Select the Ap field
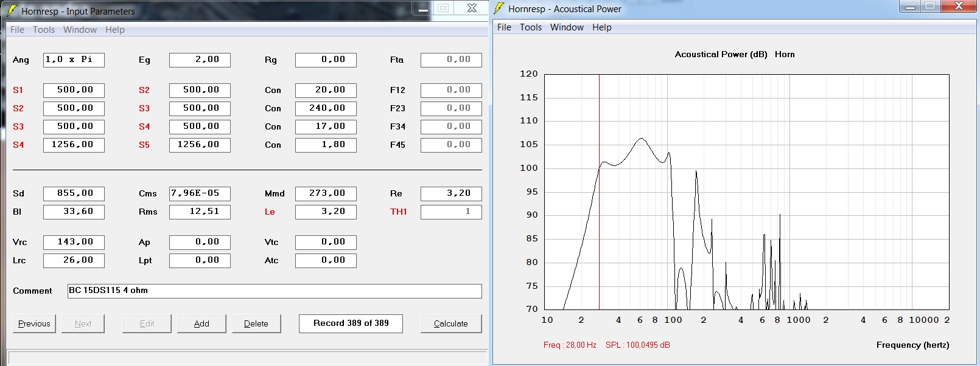 coord(200,242)
